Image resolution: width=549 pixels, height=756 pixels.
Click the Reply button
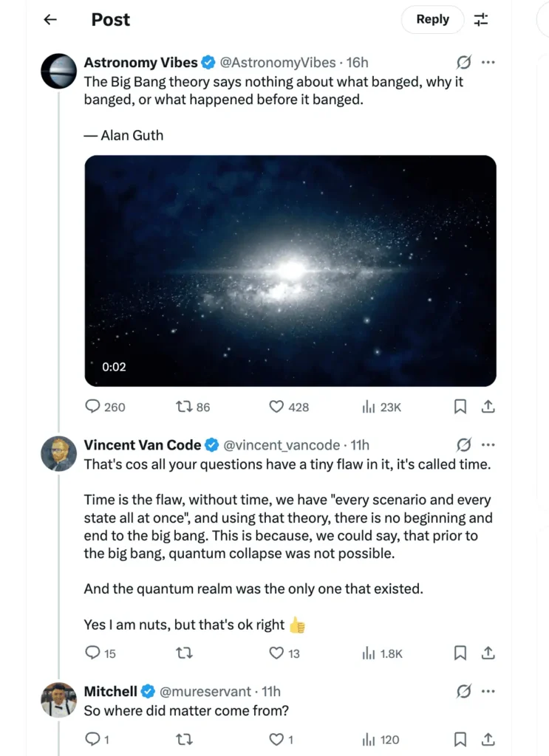click(x=432, y=20)
